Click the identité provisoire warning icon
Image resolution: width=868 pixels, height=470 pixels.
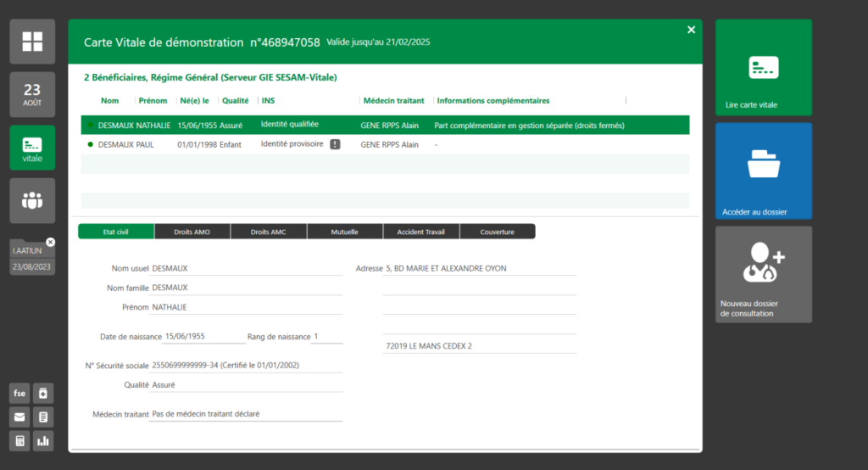[335, 144]
